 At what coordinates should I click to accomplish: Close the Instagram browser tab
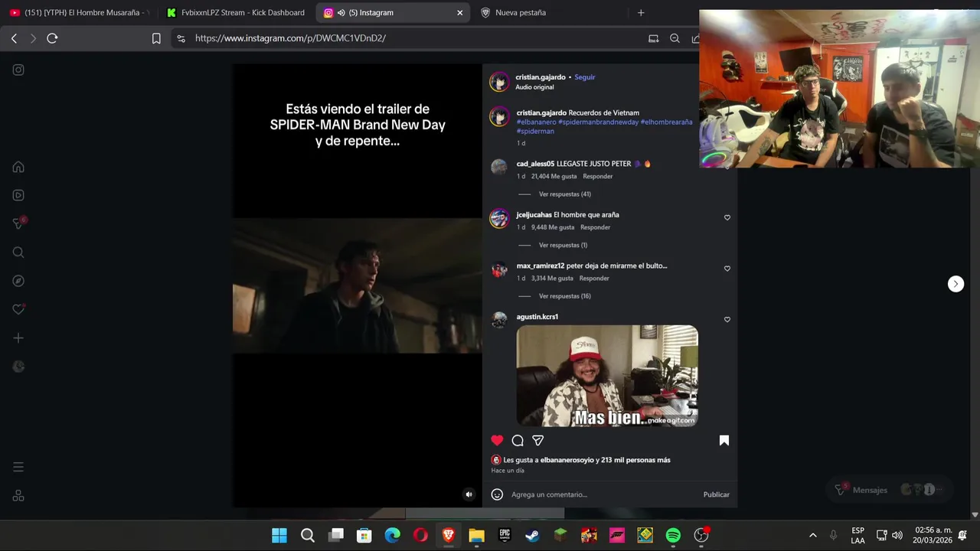pos(460,12)
